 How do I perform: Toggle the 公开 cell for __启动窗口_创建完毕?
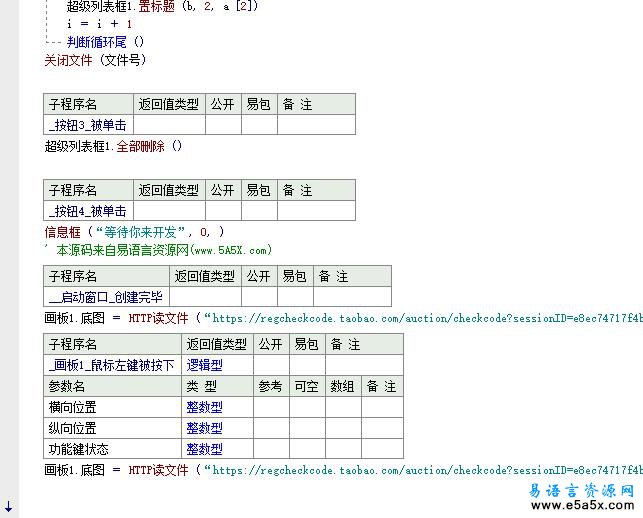click(259, 297)
